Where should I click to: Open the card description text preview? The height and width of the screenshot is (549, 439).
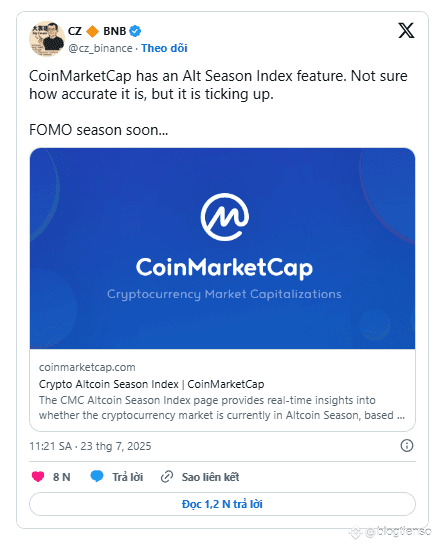(222, 408)
